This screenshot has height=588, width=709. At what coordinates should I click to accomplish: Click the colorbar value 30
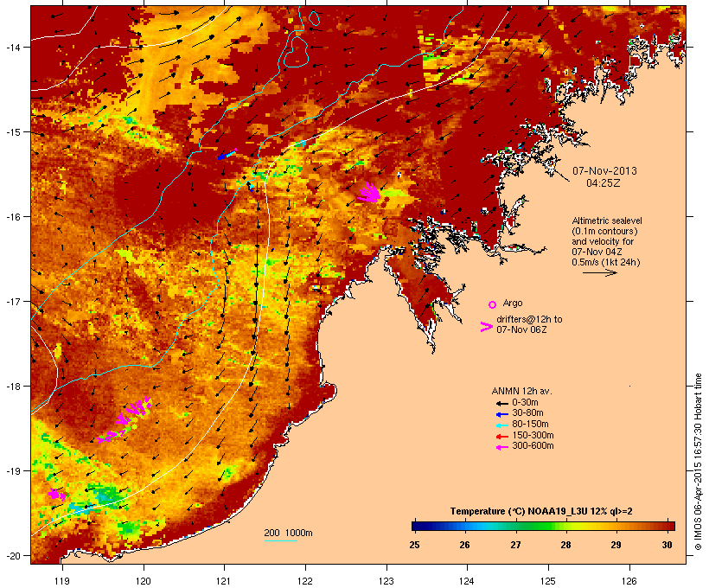point(667,545)
